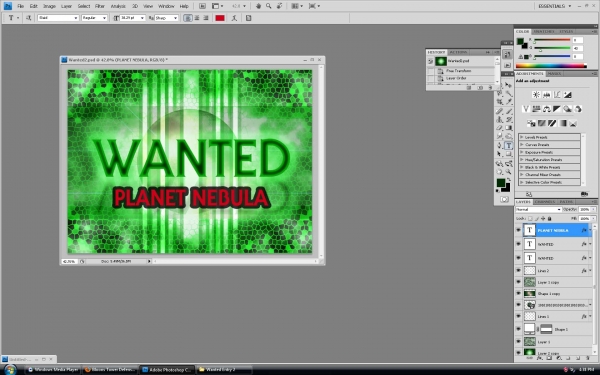This screenshot has width=600, height=375.
Task: Toggle text orientation button
Action: [28, 18]
